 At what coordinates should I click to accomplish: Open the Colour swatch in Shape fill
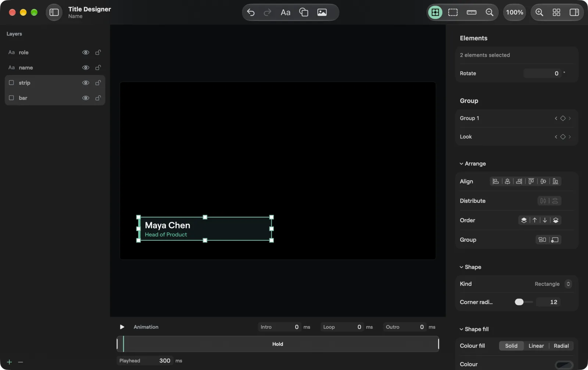click(x=564, y=365)
